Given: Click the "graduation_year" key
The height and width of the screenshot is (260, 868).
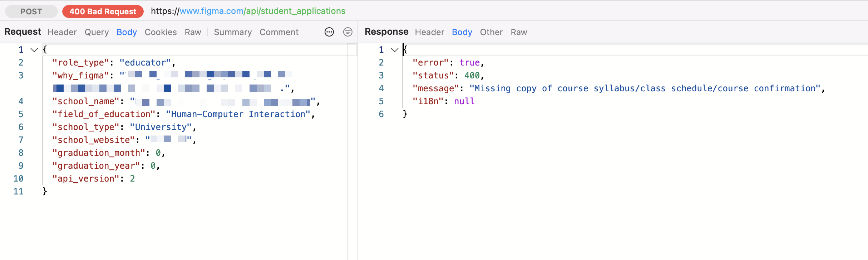Looking at the screenshot, I should click(96, 166).
